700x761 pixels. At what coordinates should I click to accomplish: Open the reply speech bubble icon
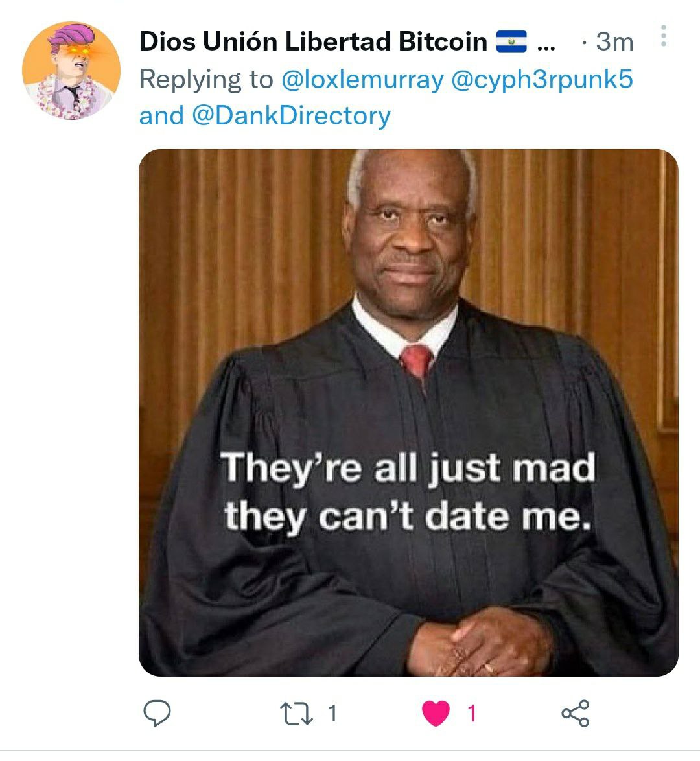click(157, 713)
